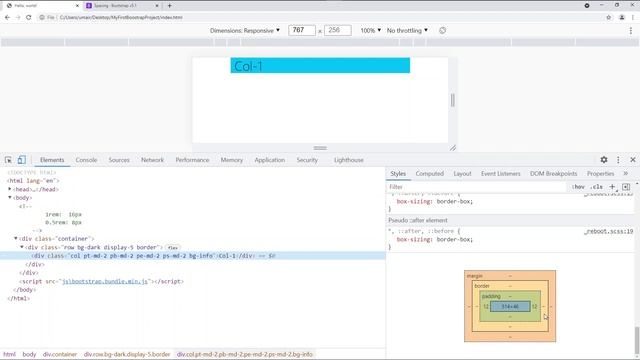Open the Memory tab

click(x=231, y=160)
